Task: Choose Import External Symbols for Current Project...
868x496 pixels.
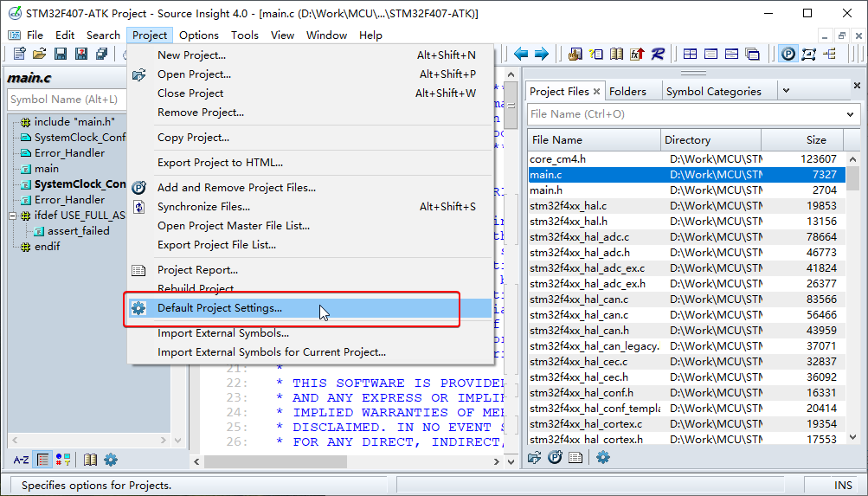Action: [310, 352]
